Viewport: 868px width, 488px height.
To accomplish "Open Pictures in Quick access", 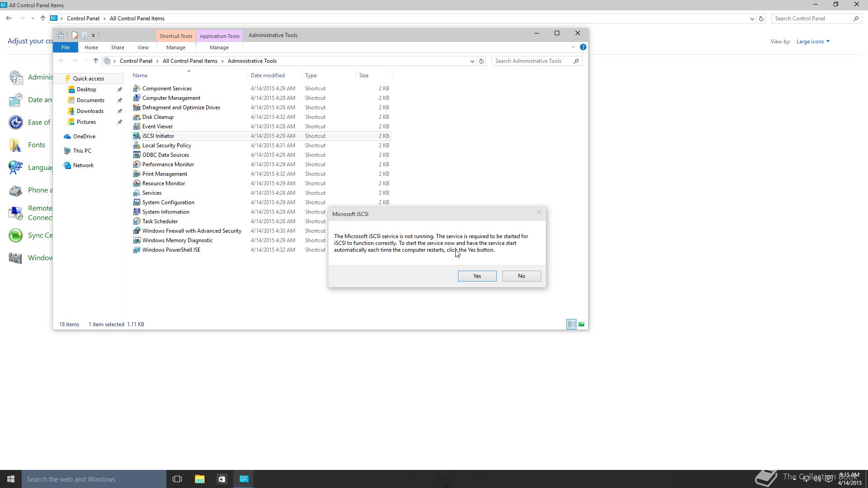I will tap(86, 122).
